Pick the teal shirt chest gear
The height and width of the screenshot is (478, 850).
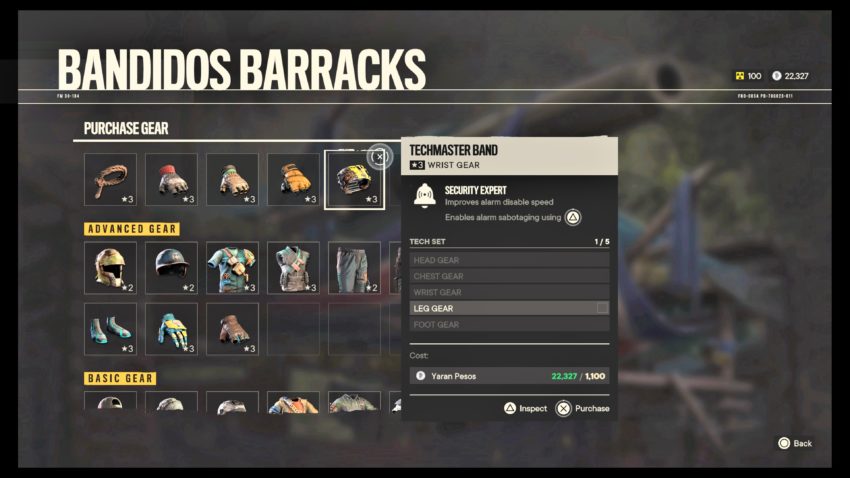[233, 268]
